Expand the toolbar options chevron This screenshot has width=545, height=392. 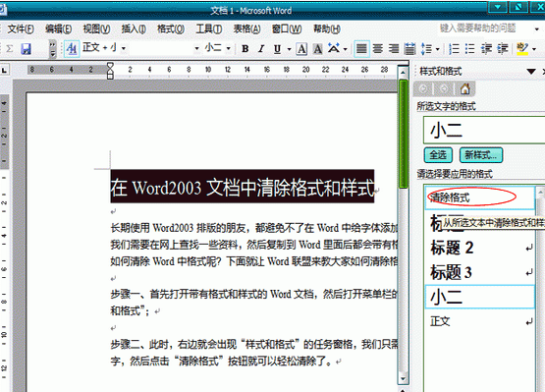point(52,49)
